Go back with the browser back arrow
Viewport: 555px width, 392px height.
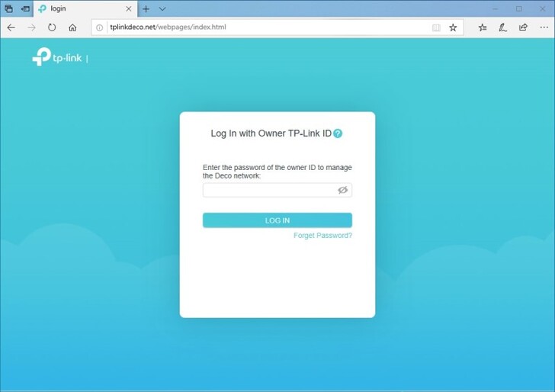pyautogui.click(x=11, y=27)
